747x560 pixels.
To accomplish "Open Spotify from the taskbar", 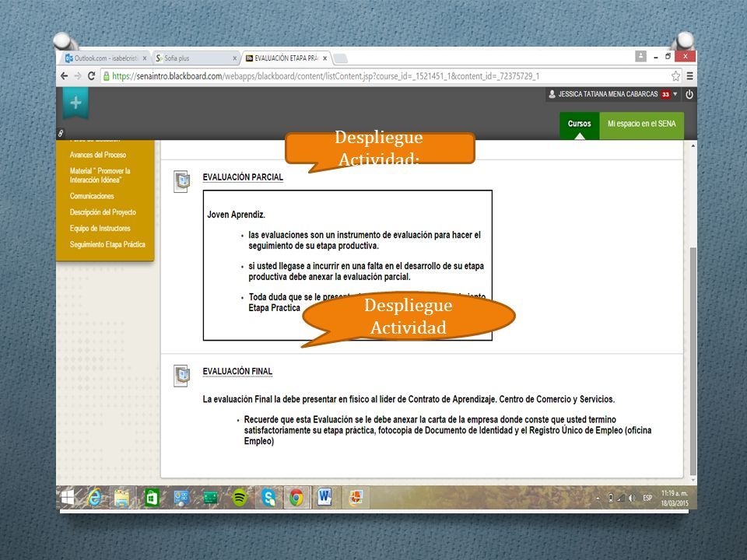I will coord(239,498).
